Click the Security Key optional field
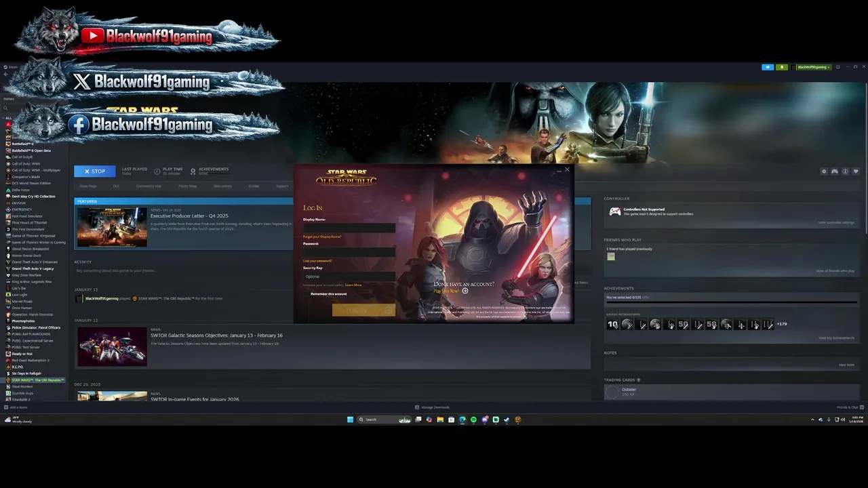 pyautogui.click(x=349, y=276)
